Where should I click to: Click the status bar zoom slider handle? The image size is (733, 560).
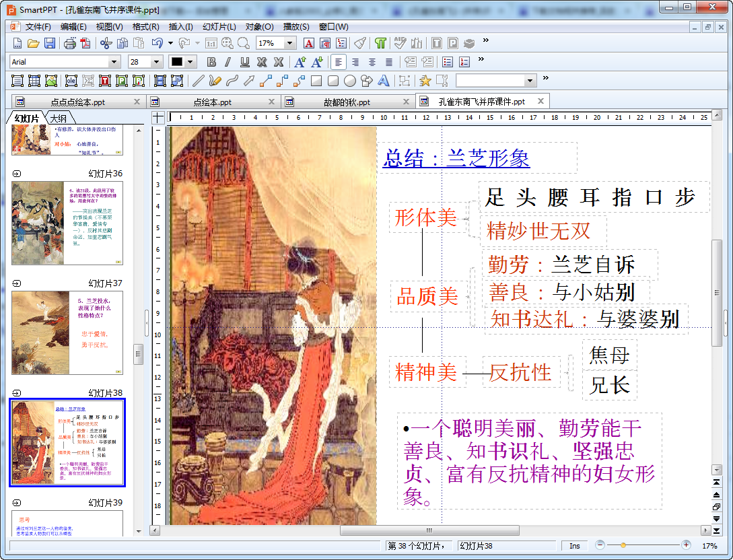click(623, 545)
